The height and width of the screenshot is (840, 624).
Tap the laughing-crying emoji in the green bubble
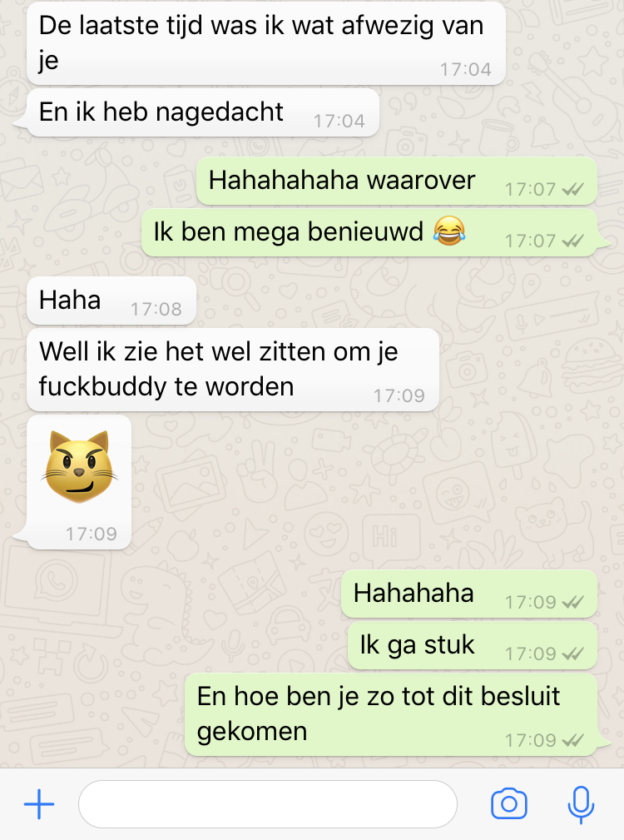point(449,231)
